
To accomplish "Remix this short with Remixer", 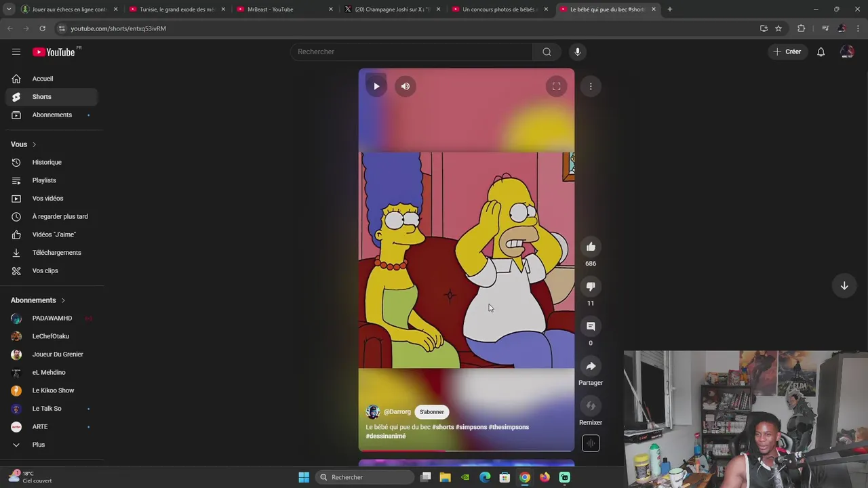I will coord(591,406).
